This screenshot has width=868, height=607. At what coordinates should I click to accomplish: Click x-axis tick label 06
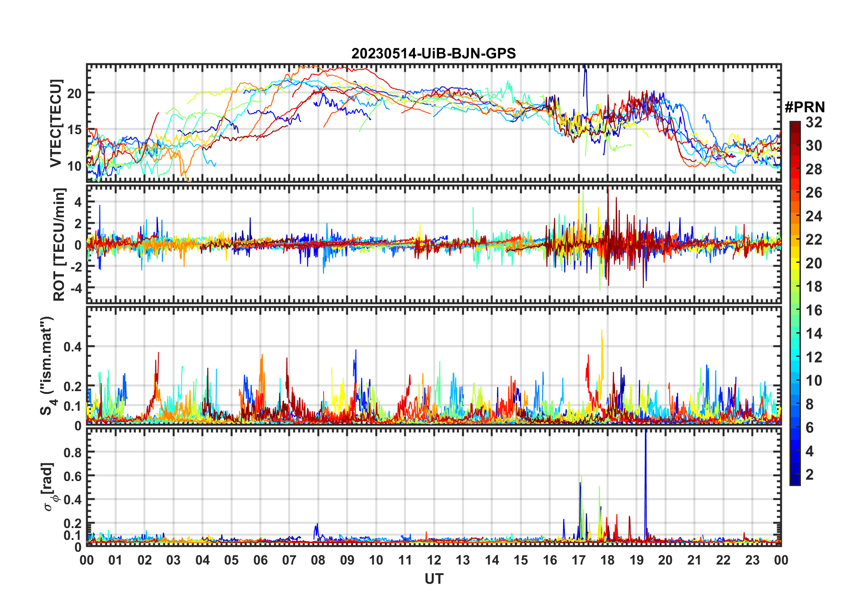(x=260, y=560)
